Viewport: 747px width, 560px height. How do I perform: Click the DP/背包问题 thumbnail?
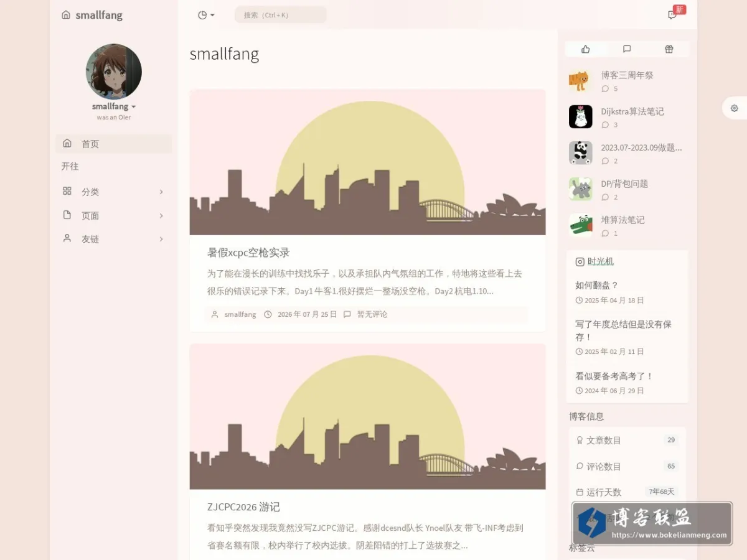[x=580, y=189]
